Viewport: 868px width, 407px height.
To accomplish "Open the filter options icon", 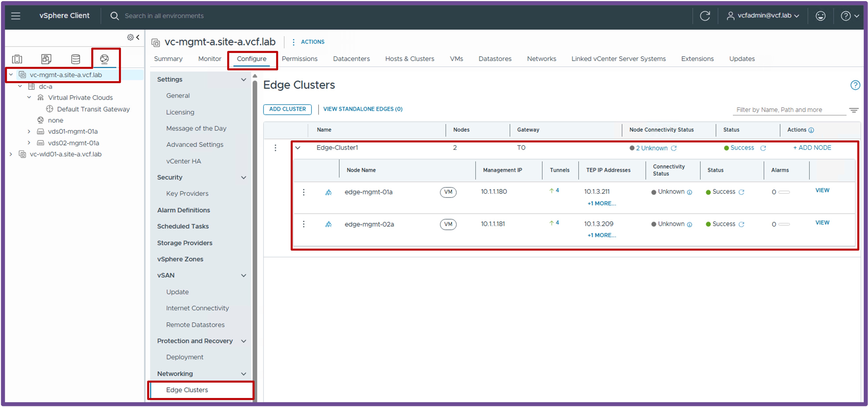I will (853, 110).
